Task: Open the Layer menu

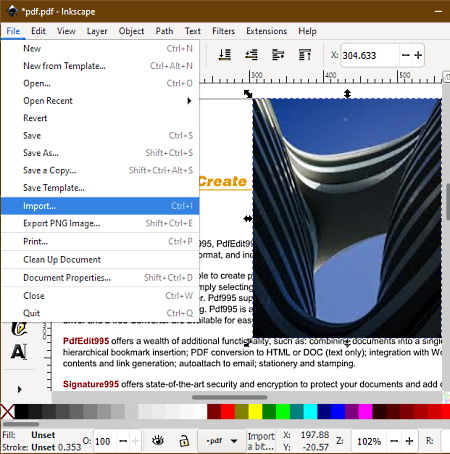Action: [x=97, y=31]
